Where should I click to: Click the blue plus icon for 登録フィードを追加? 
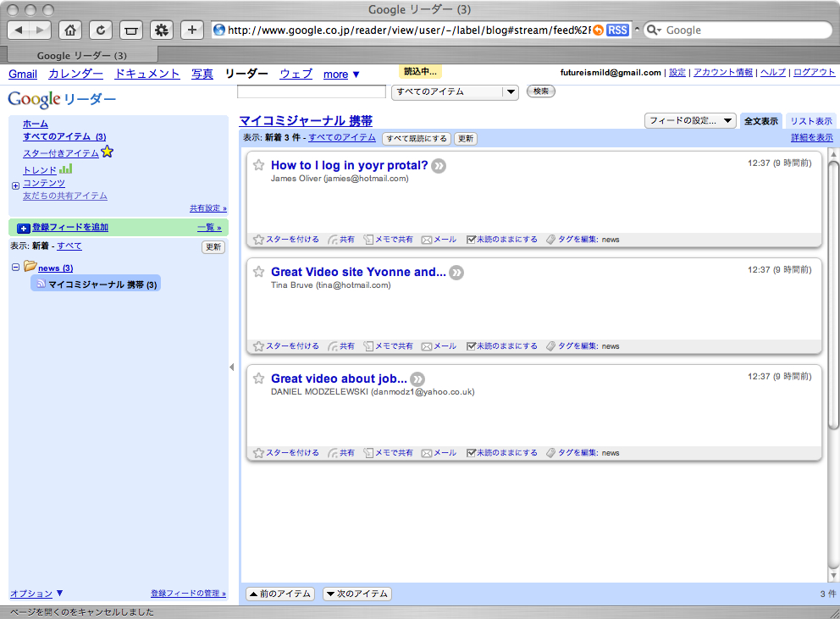(x=23, y=229)
